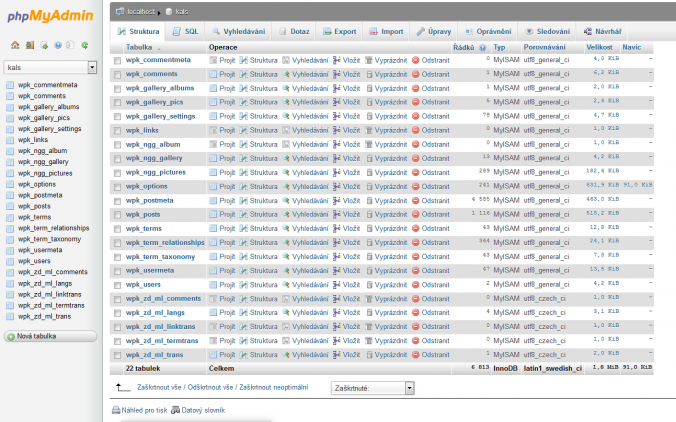The image size is (676, 422).
Task: Click table icon next to wpk_options in sidebar
Action: tap(10, 184)
